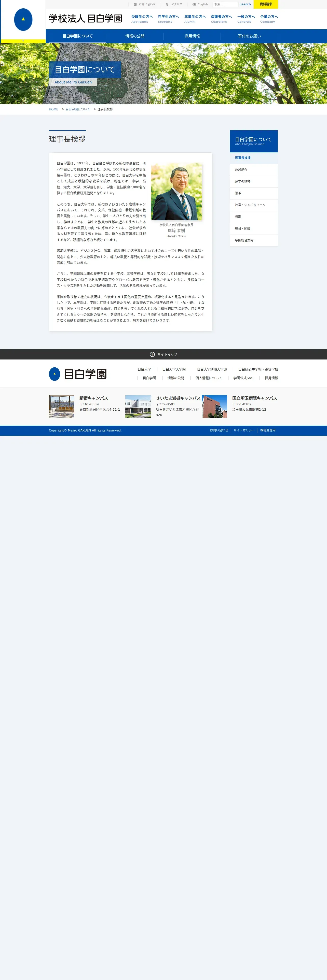Select 校章・シンボルマーク in the sidebar
327x980 pixels.
(254, 205)
